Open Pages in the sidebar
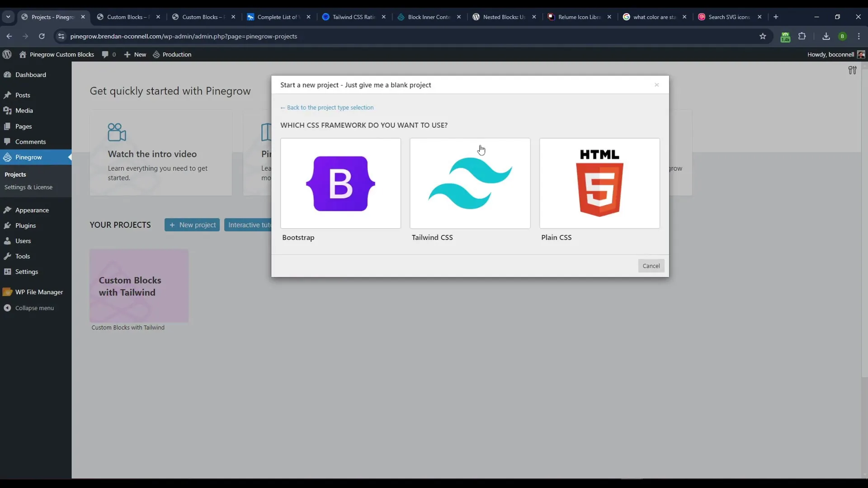This screenshot has width=868, height=488. pyautogui.click(x=36, y=126)
